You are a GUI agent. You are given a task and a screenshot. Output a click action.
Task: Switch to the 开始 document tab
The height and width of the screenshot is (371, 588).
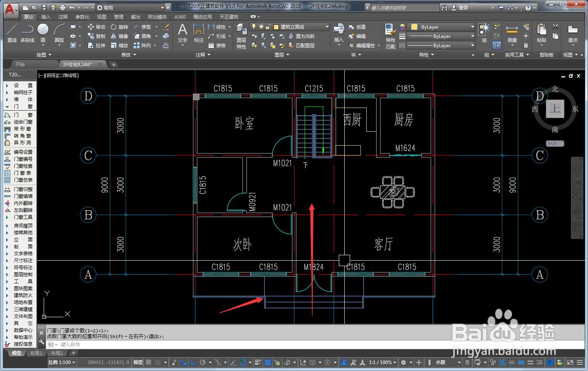[20, 64]
